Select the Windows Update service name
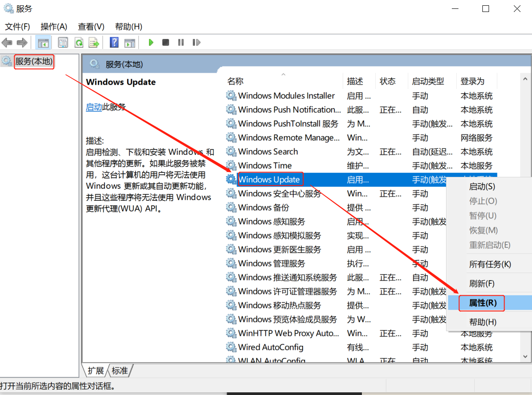532x395 pixels. click(x=269, y=179)
